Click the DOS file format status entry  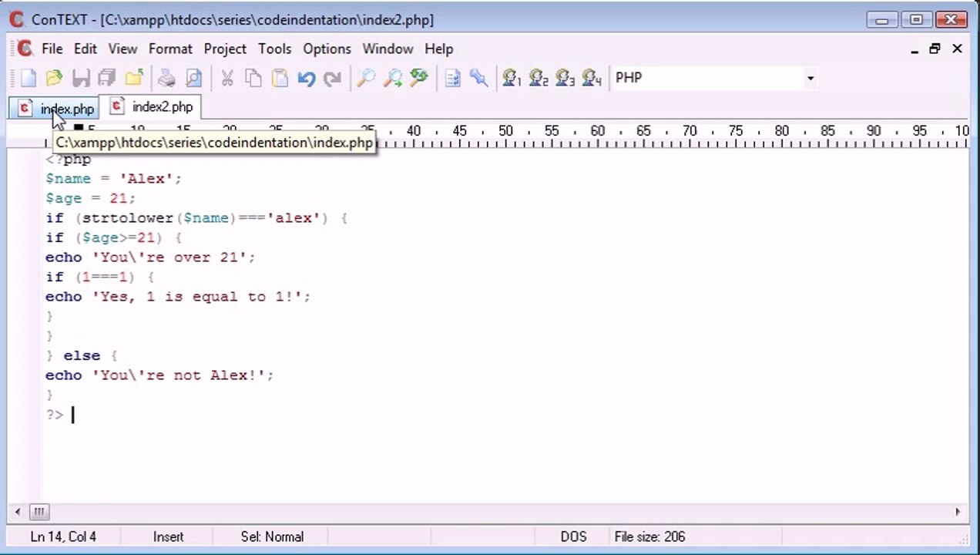point(573,536)
